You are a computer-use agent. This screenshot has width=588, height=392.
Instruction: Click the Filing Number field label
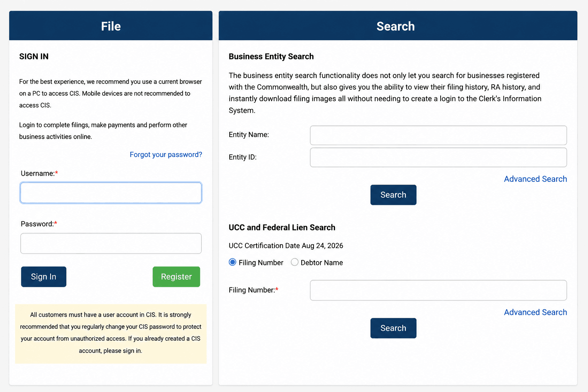(253, 290)
